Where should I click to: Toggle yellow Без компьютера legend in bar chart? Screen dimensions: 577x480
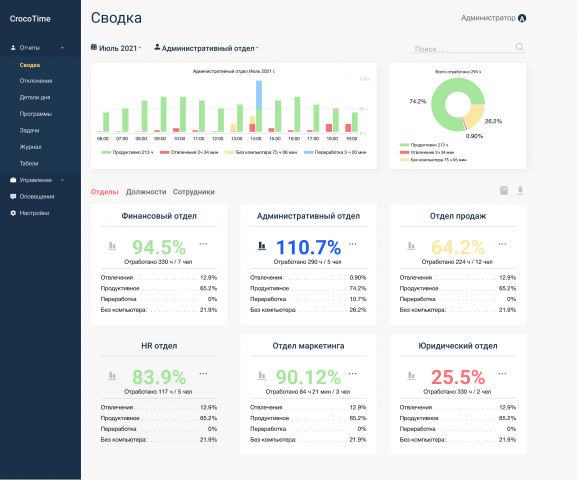(261, 152)
